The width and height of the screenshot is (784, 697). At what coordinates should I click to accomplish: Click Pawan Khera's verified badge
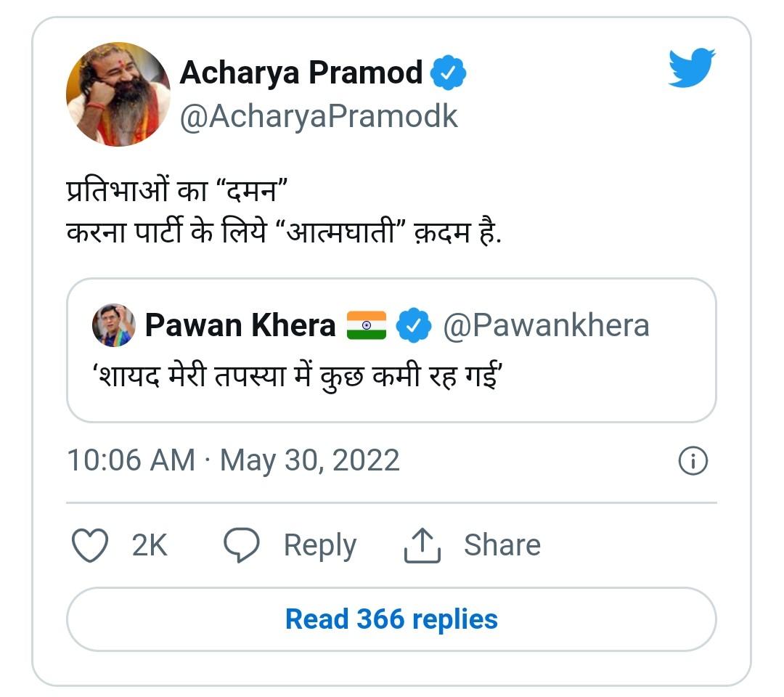point(415,326)
